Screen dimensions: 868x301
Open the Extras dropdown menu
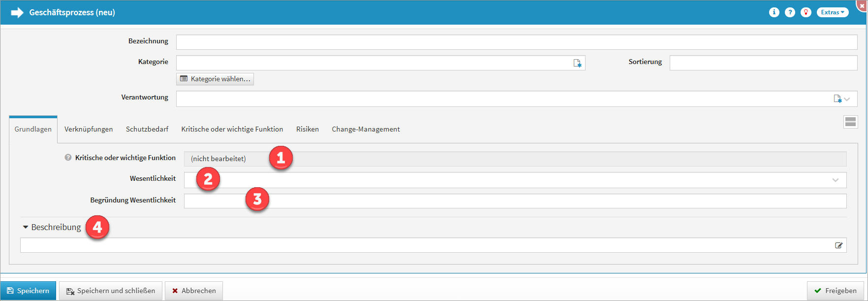832,12
